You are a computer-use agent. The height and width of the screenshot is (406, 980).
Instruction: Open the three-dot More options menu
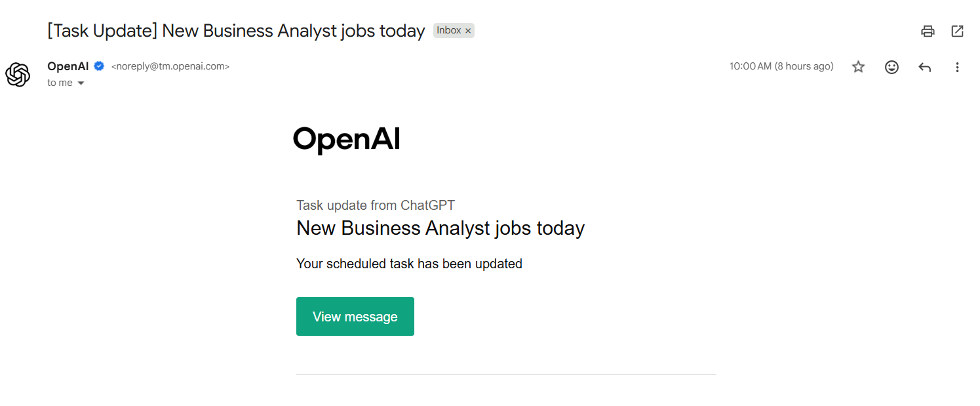point(957,66)
